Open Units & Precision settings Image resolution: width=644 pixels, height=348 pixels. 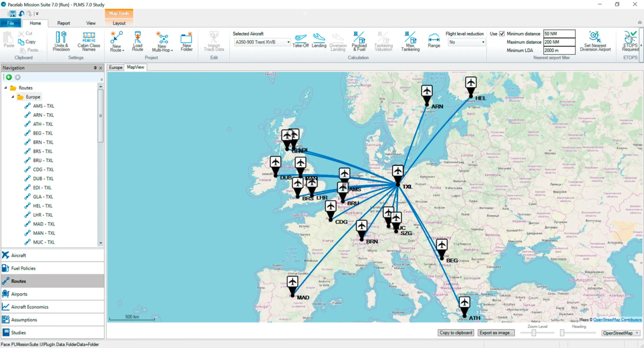coord(61,38)
